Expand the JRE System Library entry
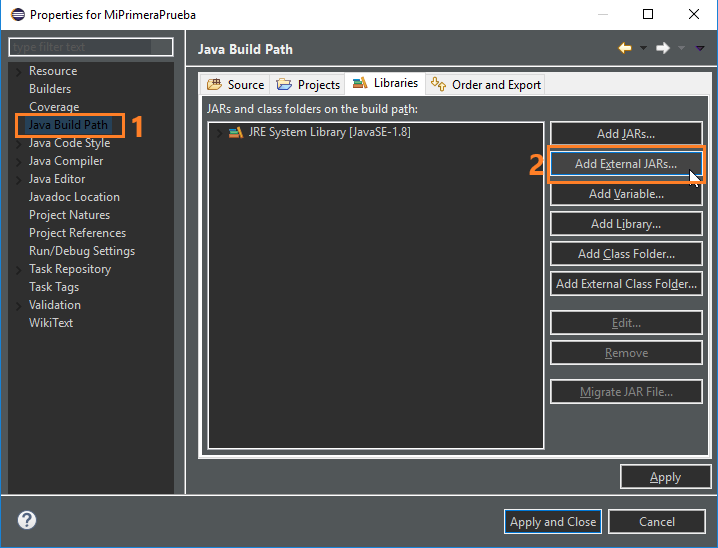 (220, 133)
